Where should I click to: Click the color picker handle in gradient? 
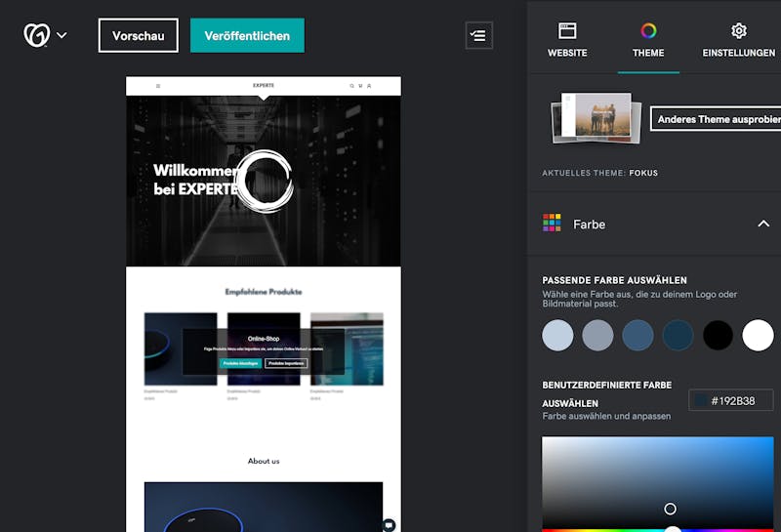click(x=670, y=509)
